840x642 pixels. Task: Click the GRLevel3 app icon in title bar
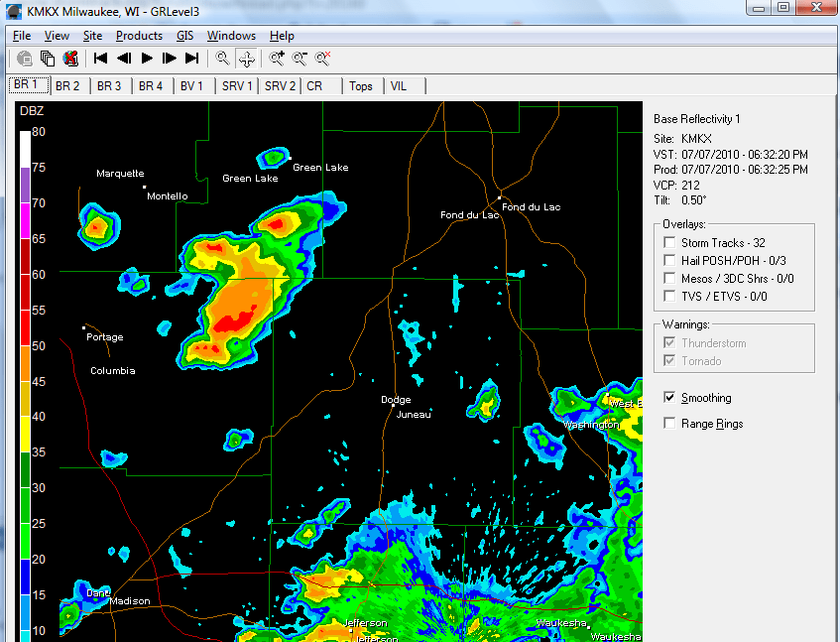(x=14, y=11)
